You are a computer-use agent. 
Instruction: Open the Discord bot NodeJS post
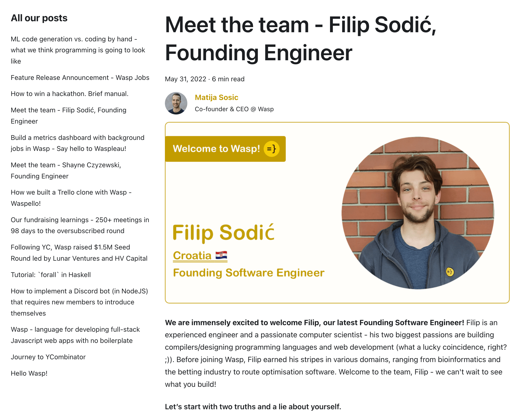(x=79, y=302)
